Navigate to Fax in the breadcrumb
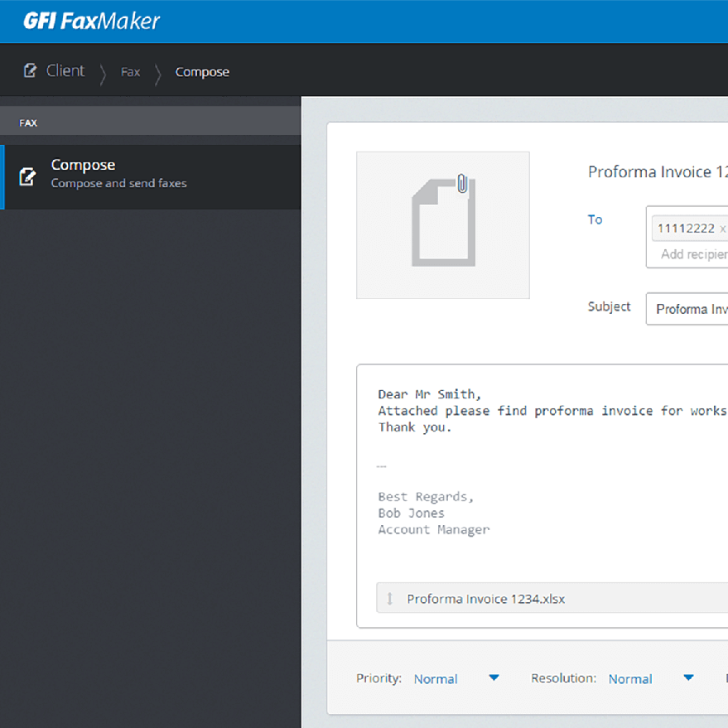Viewport: 728px width, 728px height. pyautogui.click(x=130, y=72)
